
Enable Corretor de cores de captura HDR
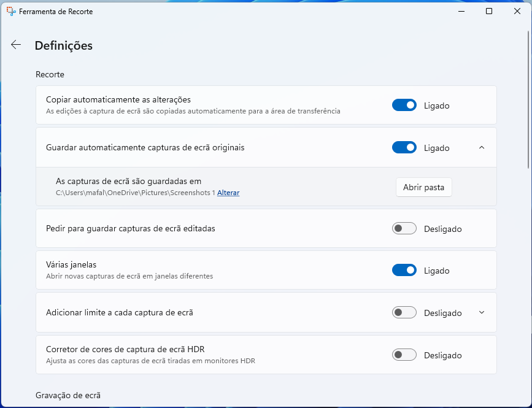click(x=404, y=355)
